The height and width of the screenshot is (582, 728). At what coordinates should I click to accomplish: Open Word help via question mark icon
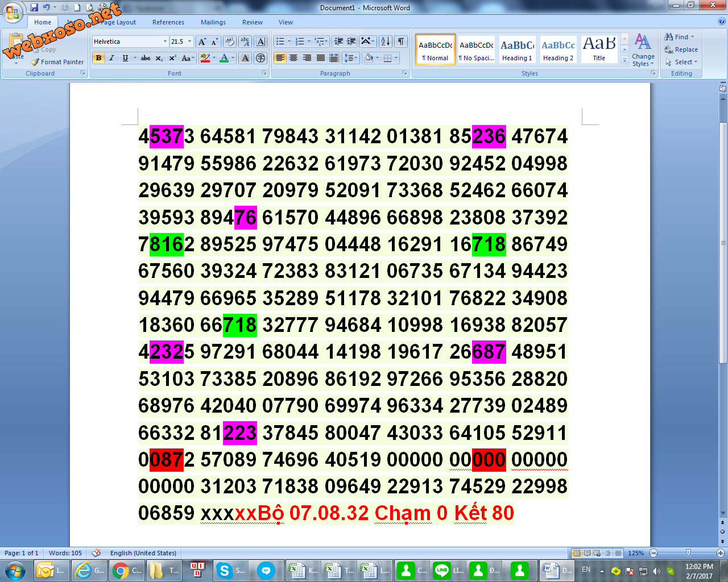pos(722,22)
